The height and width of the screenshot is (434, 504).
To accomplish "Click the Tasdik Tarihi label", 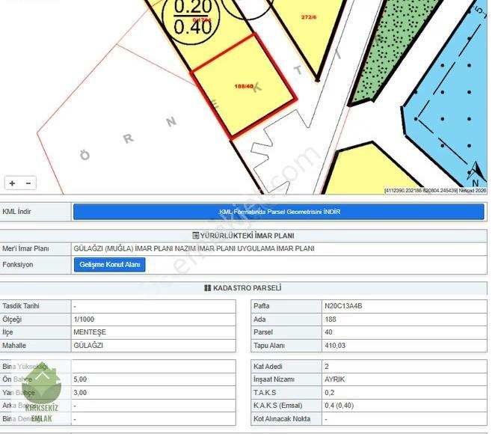I will (x=21, y=306).
